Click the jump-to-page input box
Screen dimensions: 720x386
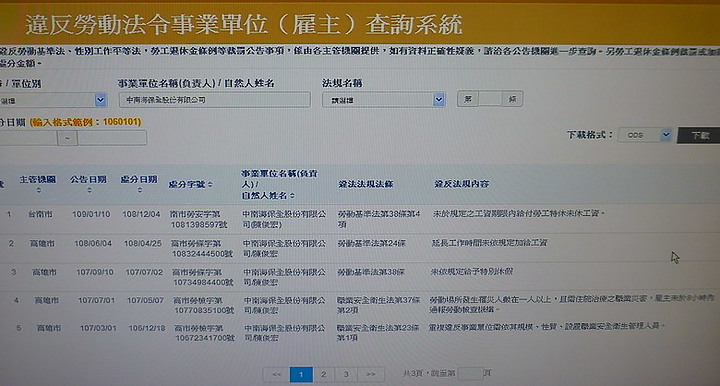[470, 374]
